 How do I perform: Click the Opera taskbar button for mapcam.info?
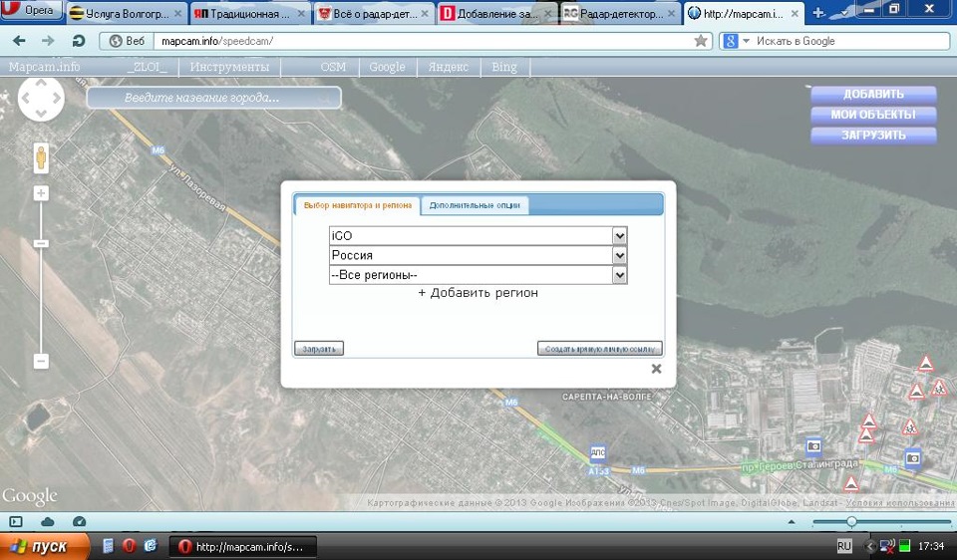coord(242,547)
